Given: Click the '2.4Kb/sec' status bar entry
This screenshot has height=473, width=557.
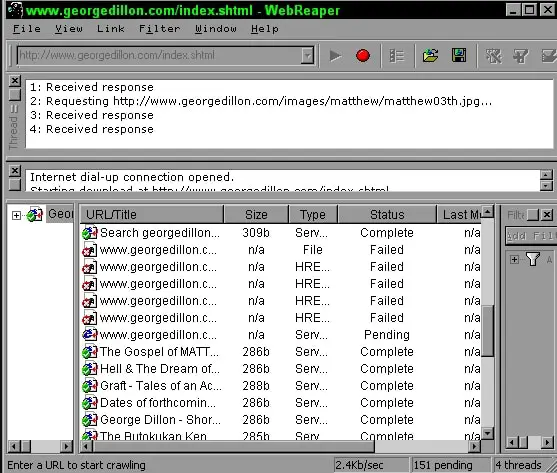Looking at the screenshot, I should pos(371,465).
